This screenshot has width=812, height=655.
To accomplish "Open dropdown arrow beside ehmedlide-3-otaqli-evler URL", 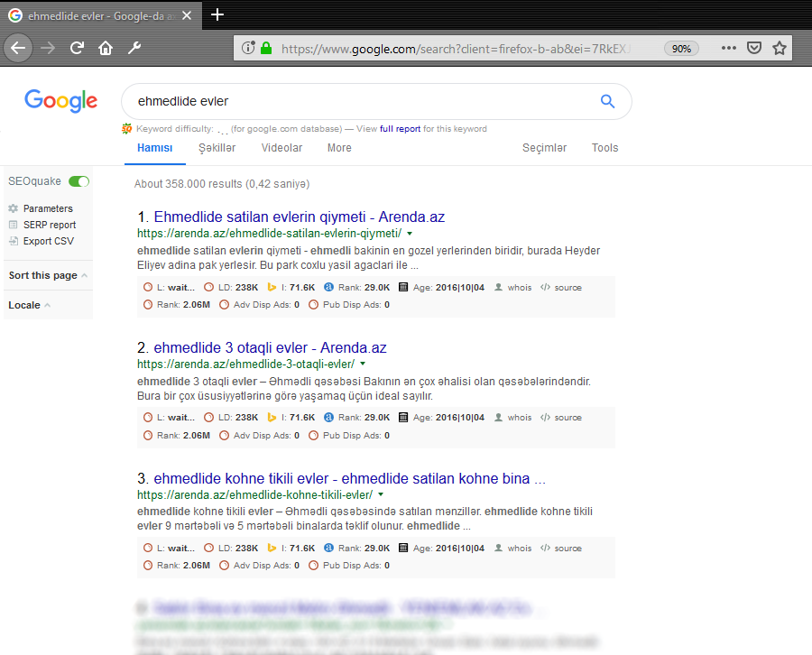I will 363,364.
